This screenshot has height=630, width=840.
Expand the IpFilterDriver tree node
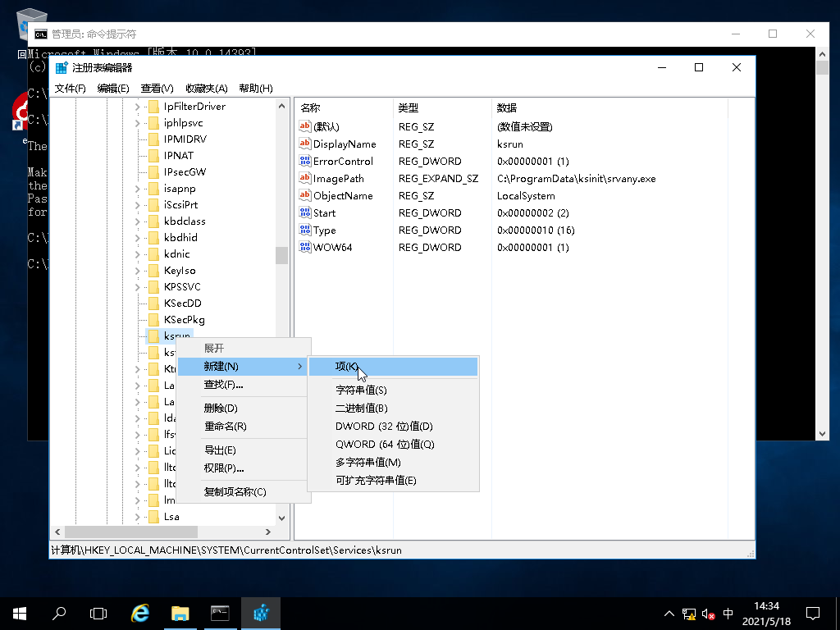(x=137, y=107)
